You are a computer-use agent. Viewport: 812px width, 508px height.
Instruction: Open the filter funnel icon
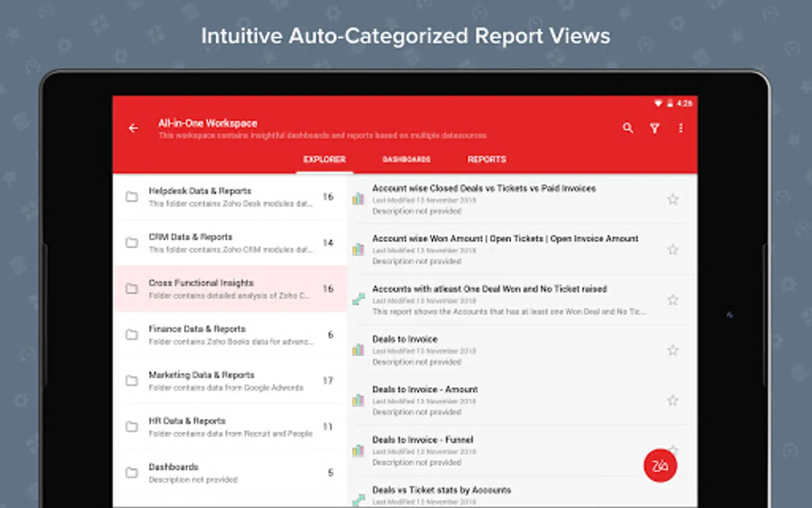pyautogui.click(x=655, y=129)
